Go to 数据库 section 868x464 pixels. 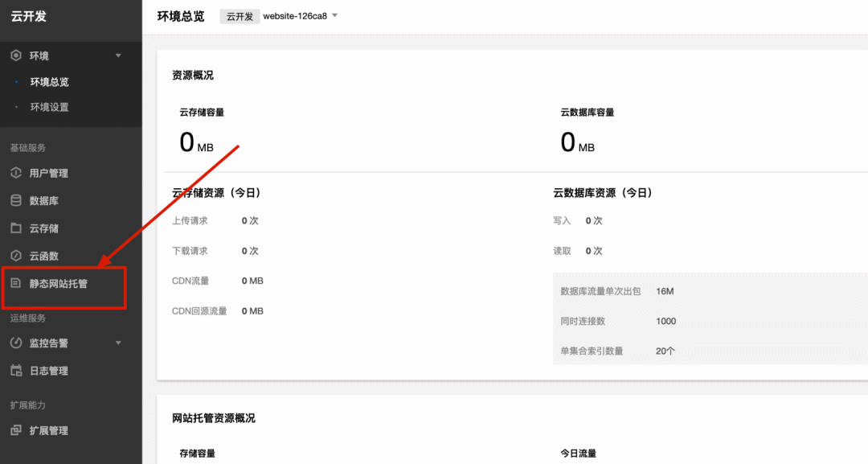[43, 201]
